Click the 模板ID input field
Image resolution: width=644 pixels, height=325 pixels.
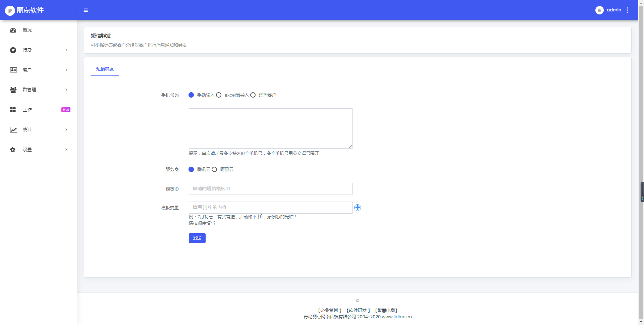pos(271,189)
